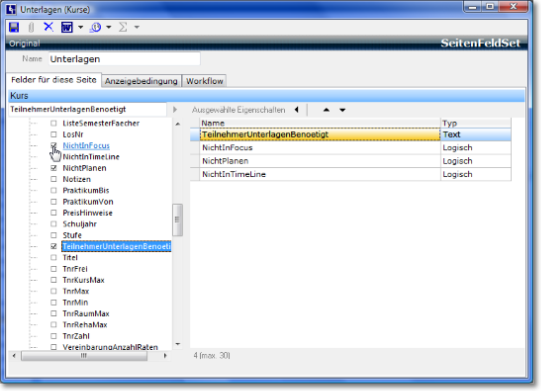Viewport: 541px width, 391px height.
Task: Click the Kurs section header
Action: (266, 96)
